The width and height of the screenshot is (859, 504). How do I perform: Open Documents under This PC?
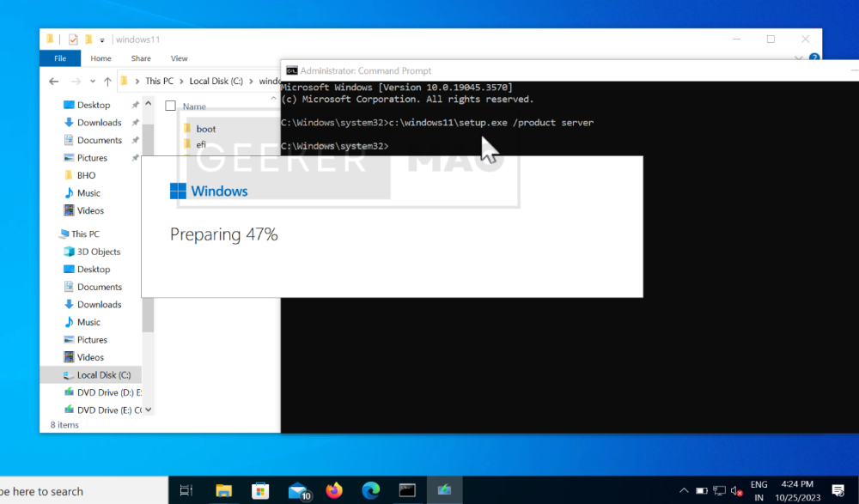(99, 287)
